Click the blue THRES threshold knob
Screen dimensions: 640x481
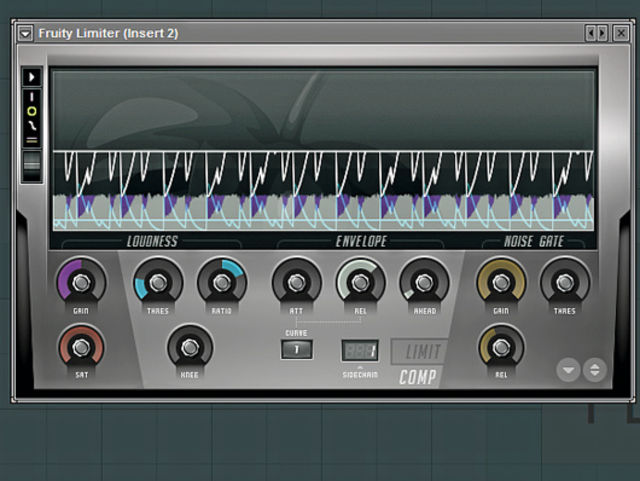(x=158, y=282)
